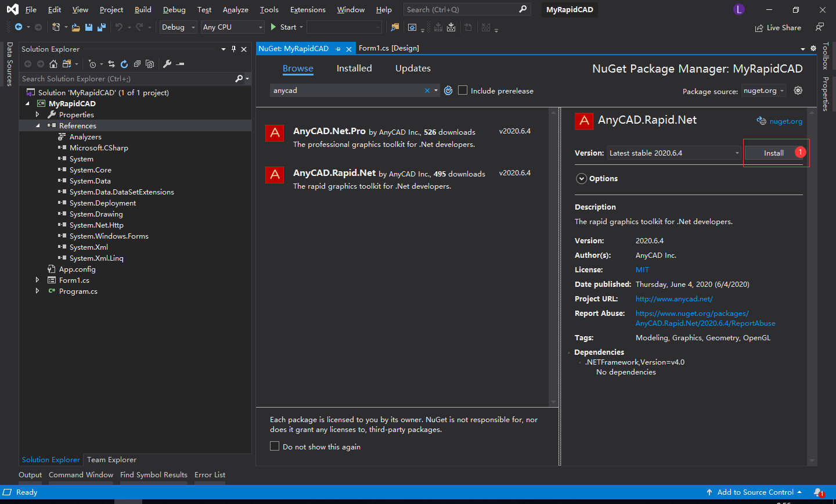
Task: Refresh the Solution Explorer view
Action: tap(124, 64)
